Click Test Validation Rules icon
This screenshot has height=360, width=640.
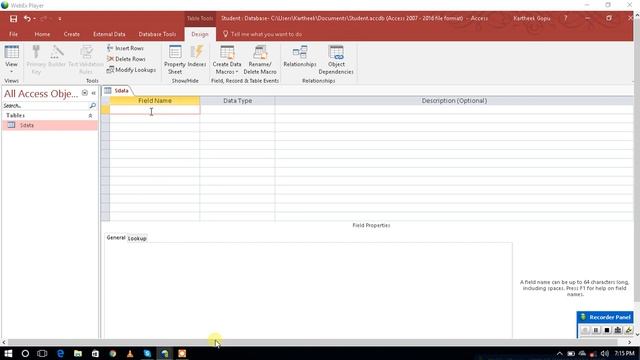[x=86, y=52]
